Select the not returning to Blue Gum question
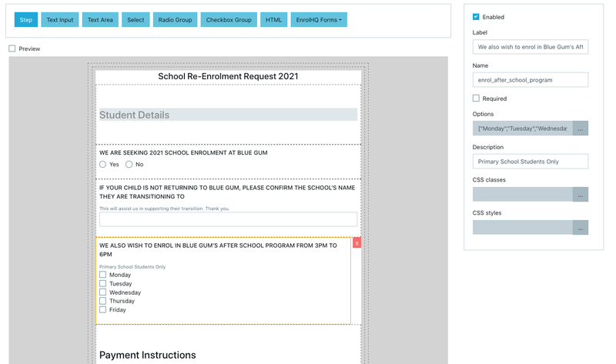The height and width of the screenshot is (364, 616). click(x=227, y=192)
